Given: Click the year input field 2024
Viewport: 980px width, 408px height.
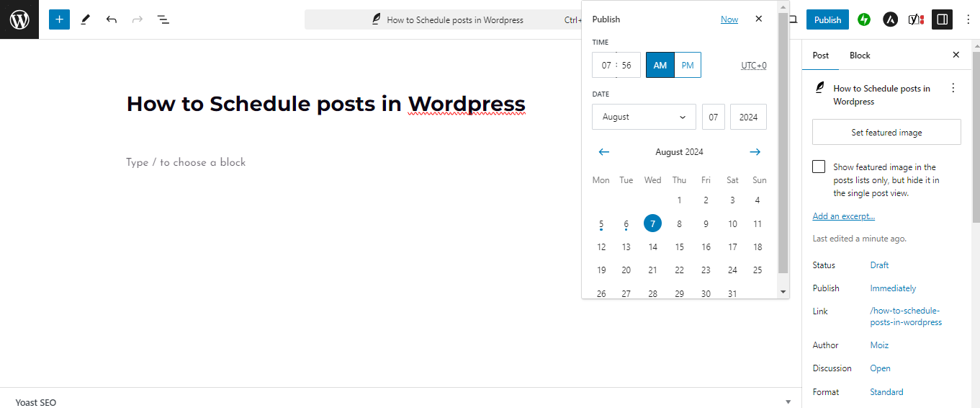Looking at the screenshot, I should click(x=748, y=117).
